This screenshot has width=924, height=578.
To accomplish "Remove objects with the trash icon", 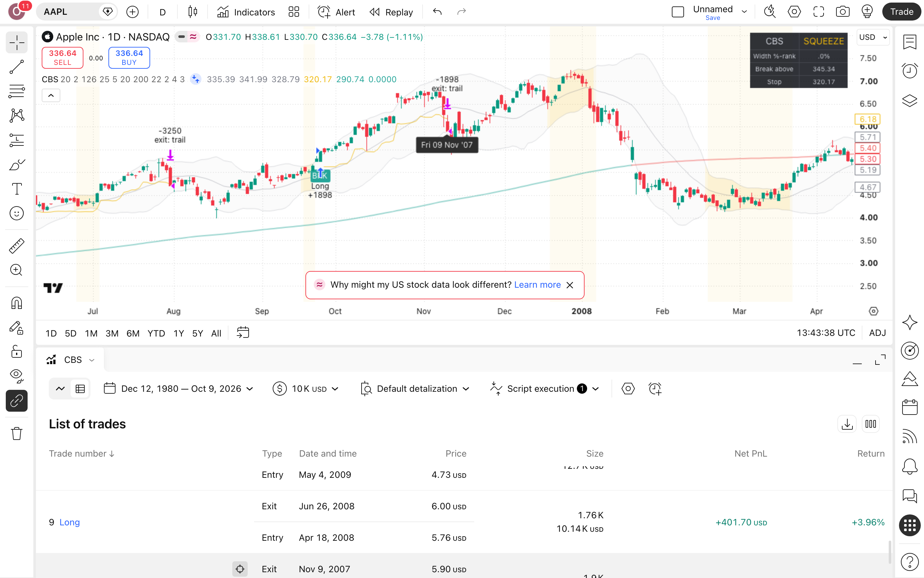I will point(17,433).
